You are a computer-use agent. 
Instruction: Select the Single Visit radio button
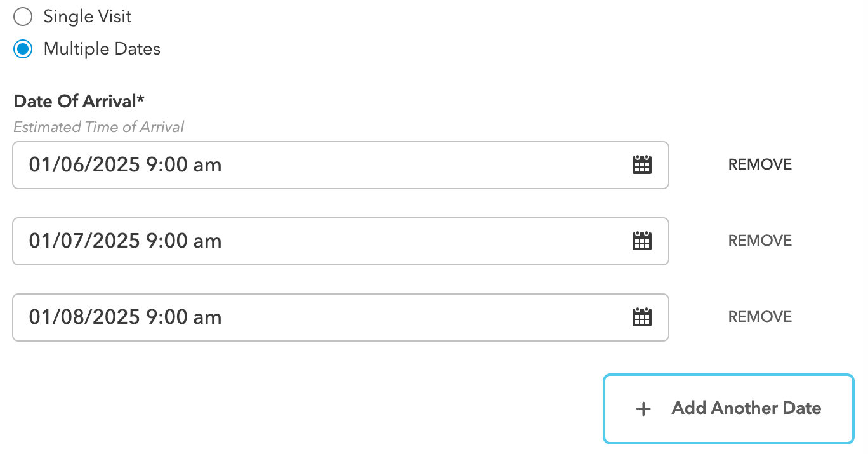click(x=23, y=17)
